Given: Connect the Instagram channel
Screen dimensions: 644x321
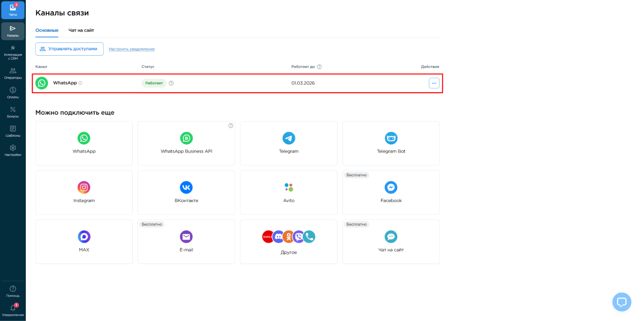Looking at the screenshot, I should (x=84, y=193).
